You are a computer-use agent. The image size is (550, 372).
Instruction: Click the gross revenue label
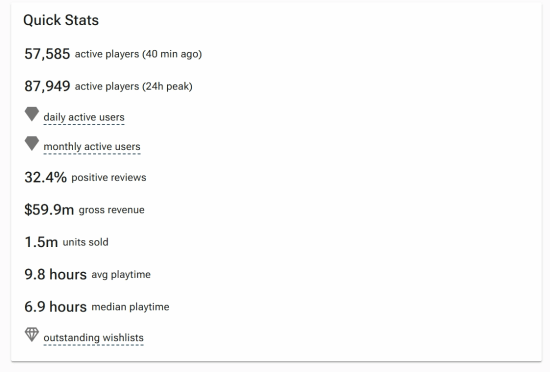coord(112,210)
